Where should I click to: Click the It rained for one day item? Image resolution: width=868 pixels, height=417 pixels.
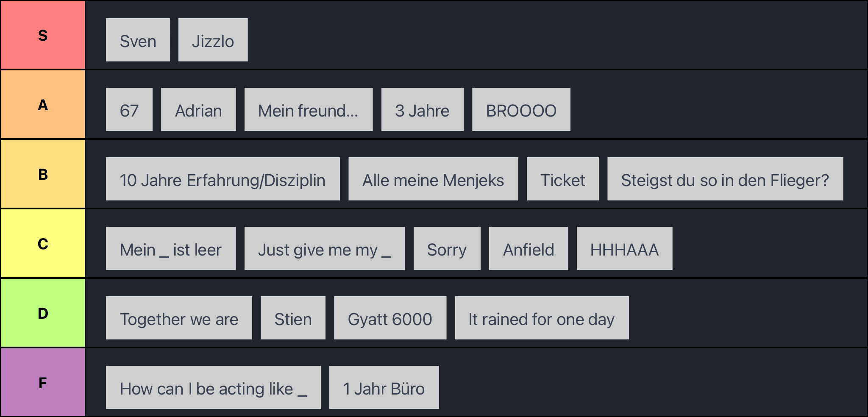(x=542, y=318)
